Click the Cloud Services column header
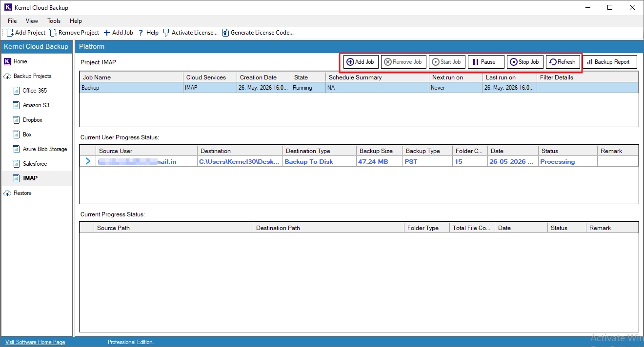644x347 pixels. [x=210, y=77]
